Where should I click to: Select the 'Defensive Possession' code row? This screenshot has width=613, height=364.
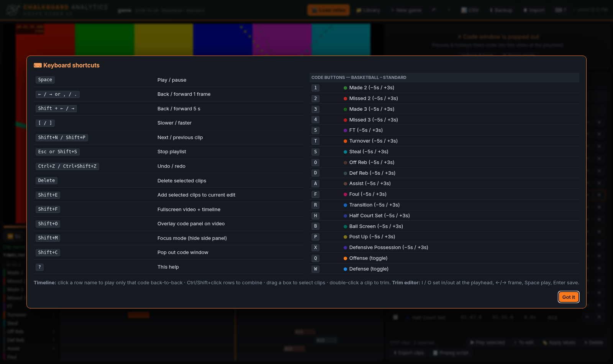coord(444,248)
